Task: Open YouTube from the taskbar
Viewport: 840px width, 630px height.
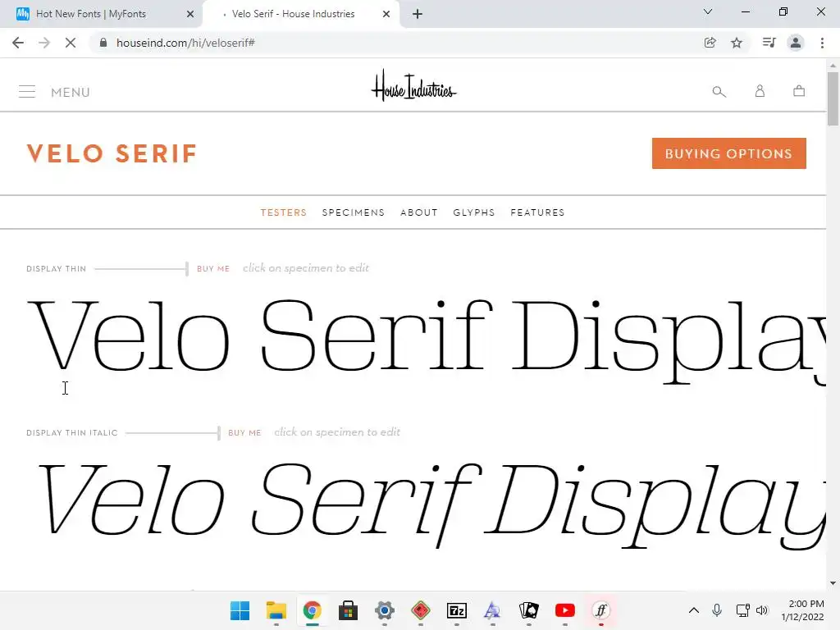Action: pyautogui.click(x=564, y=610)
